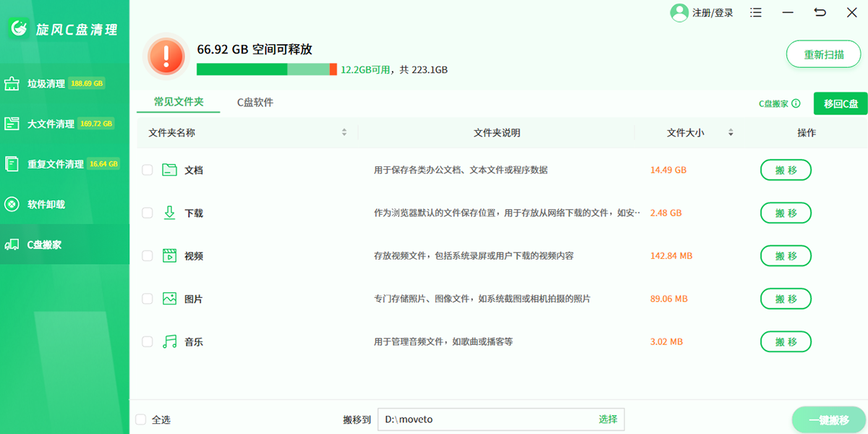Check the 文档 folder checkbox
This screenshot has width=868, height=434.
[x=148, y=170]
